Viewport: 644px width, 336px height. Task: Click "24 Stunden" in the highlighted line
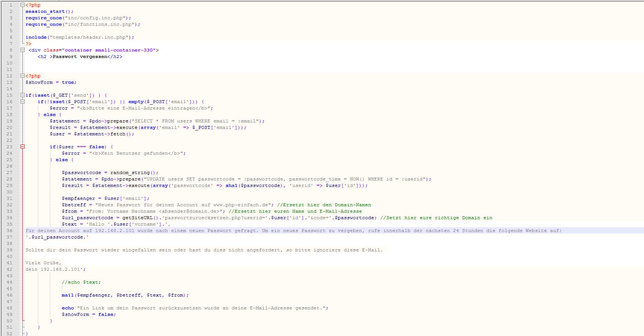pos(468,231)
